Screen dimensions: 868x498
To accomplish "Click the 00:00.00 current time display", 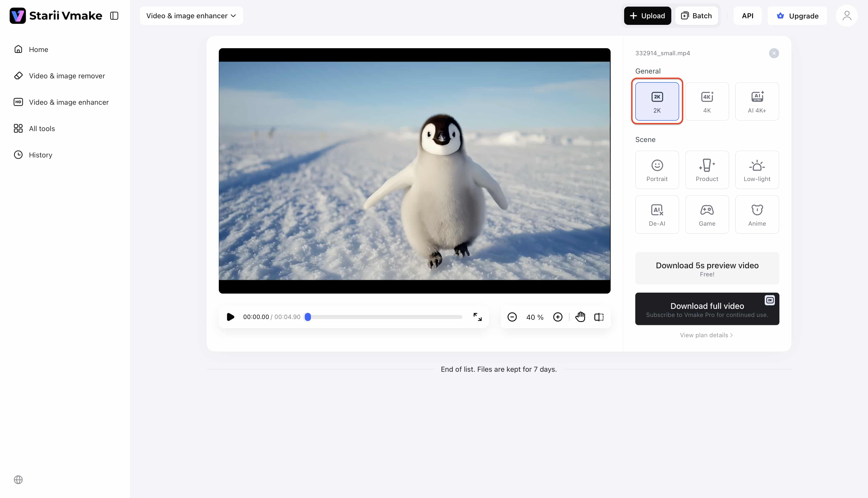I will 256,317.
